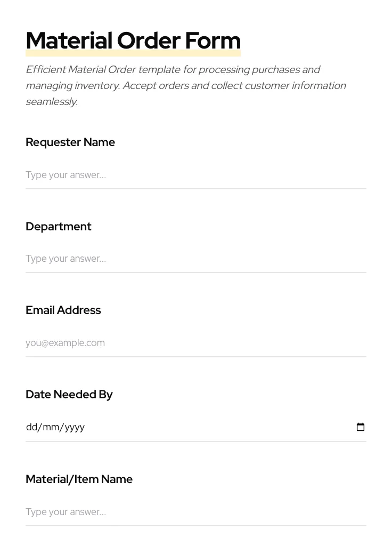This screenshot has width=392, height=546.
Task: Focus the Material/Item Name answer field
Action: [x=195, y=512]
